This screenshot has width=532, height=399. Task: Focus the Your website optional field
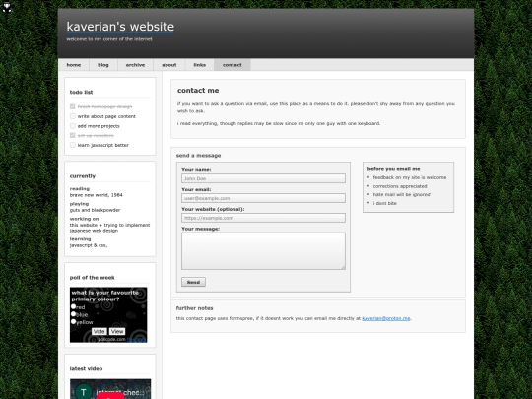263,218
